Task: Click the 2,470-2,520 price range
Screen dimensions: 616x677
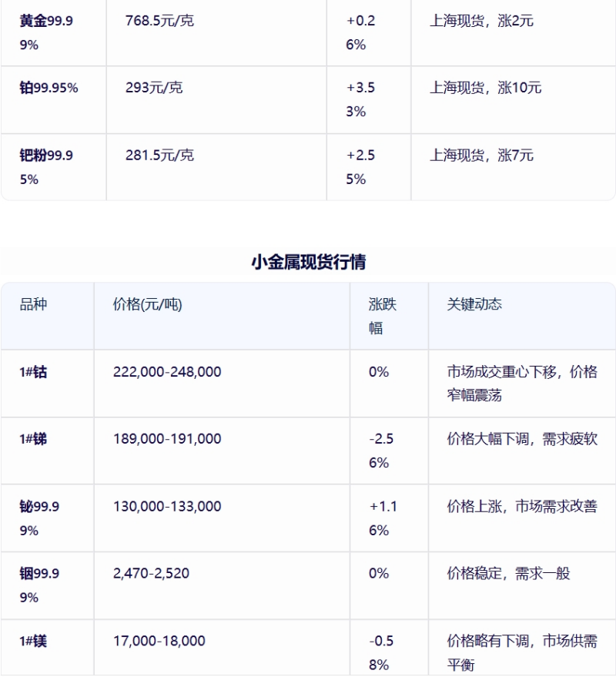Action: pos(151,574)
